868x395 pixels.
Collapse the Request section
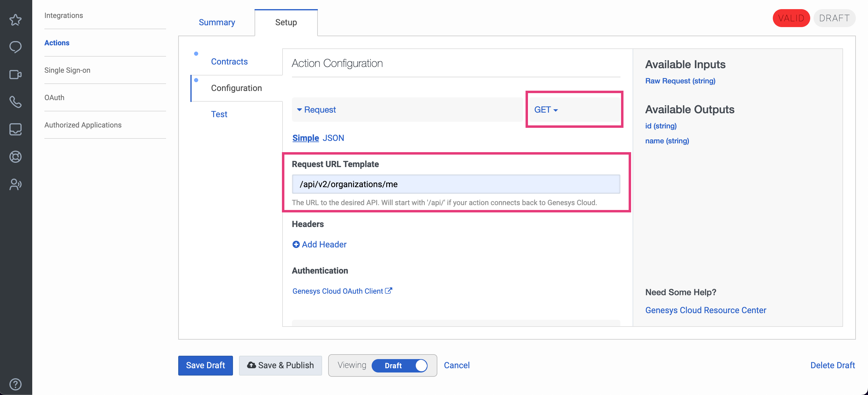316,110
